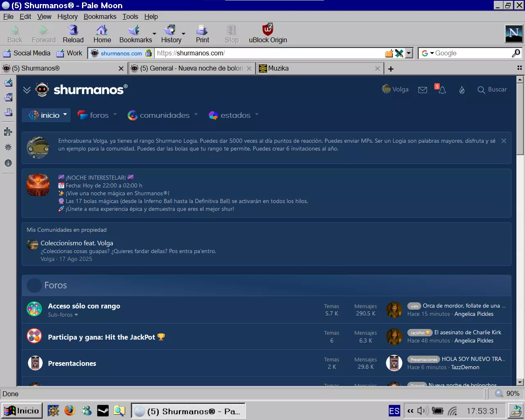
Task: Open the Volga user profile link
Action: click(x=395, y=89)
